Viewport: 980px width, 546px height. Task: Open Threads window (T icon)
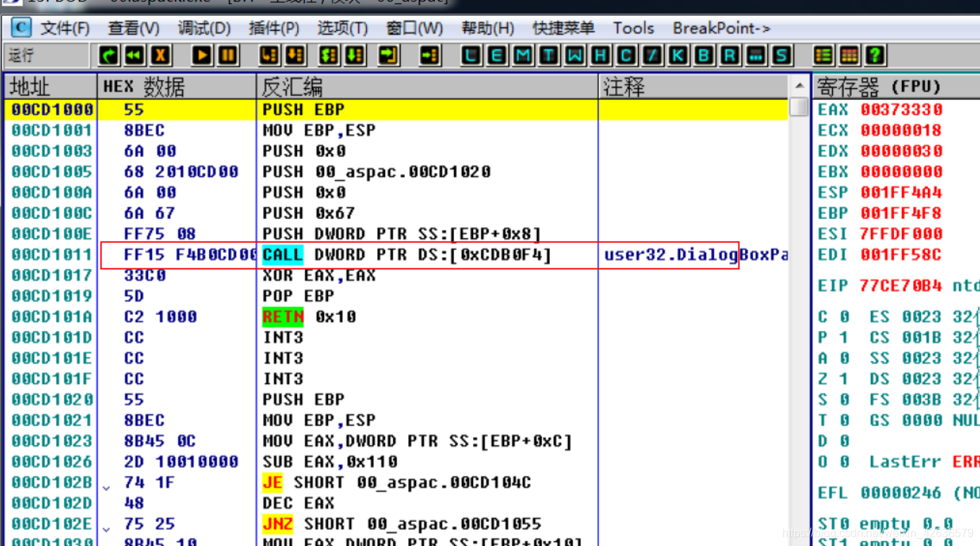(549, 55)
